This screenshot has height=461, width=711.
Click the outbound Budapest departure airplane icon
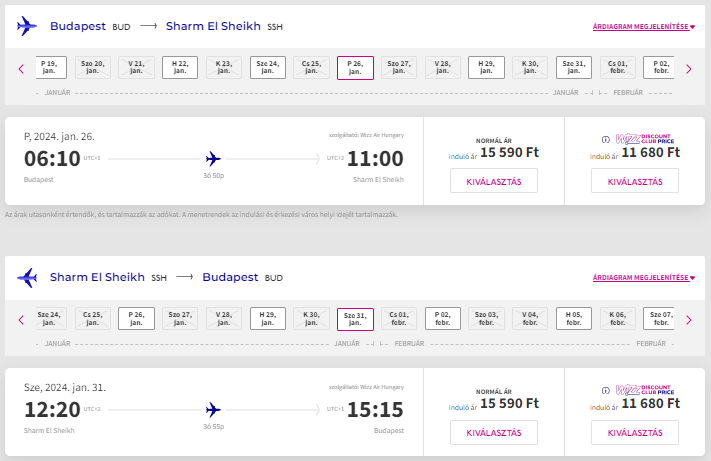tap(27, 26)
